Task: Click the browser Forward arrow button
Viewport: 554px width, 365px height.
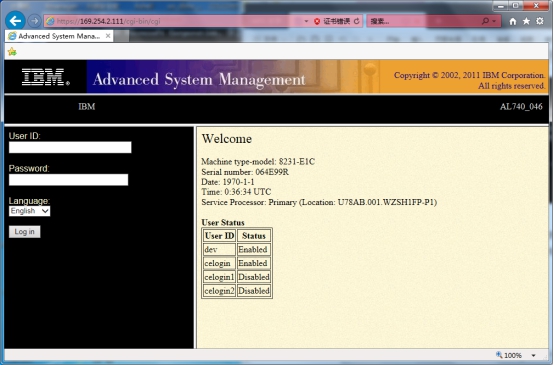Action: [34, 21]
